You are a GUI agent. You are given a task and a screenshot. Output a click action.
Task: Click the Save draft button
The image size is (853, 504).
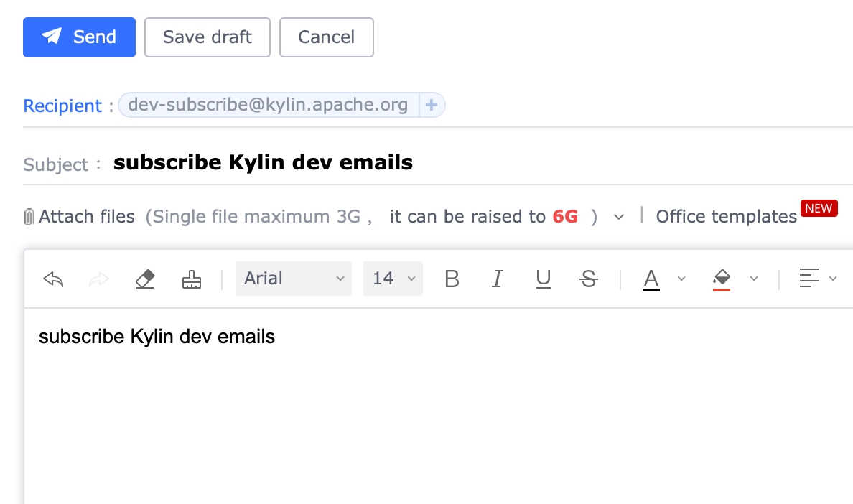pyautogui.click(x=208, y=37)
